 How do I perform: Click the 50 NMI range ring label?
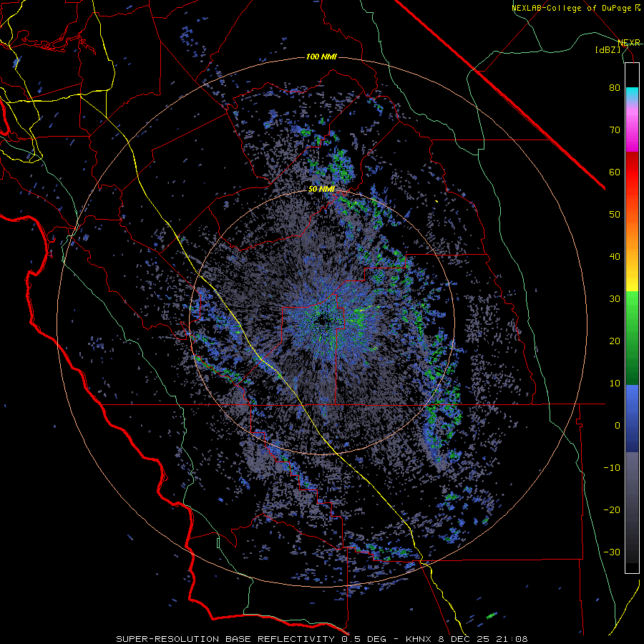click(321, 190)
